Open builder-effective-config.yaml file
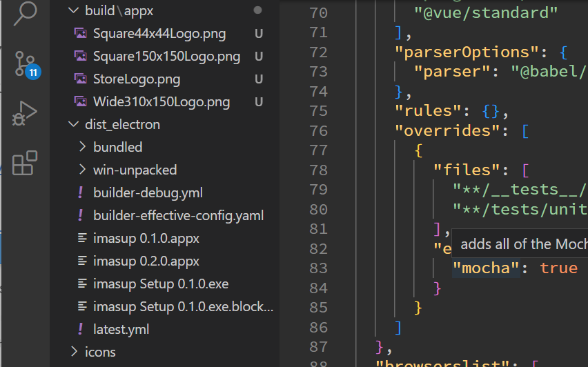Viewport: 588px width, 367px height. coord(178,216)
